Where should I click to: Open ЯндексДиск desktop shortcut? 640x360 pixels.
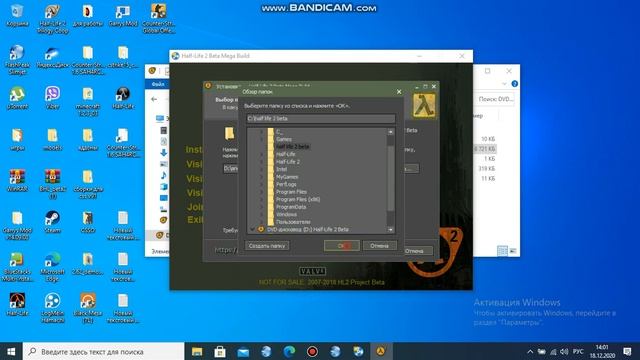pos(52,57)
